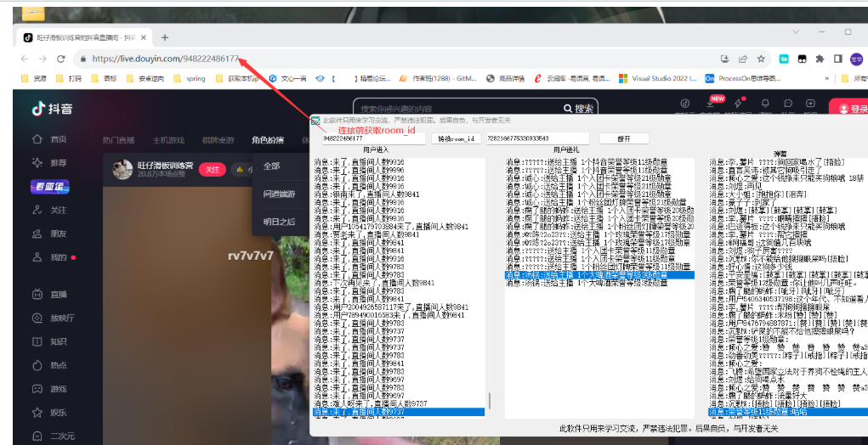Open the tab search chevron
This screenshot has width=868, height=445.
(796, 32)
